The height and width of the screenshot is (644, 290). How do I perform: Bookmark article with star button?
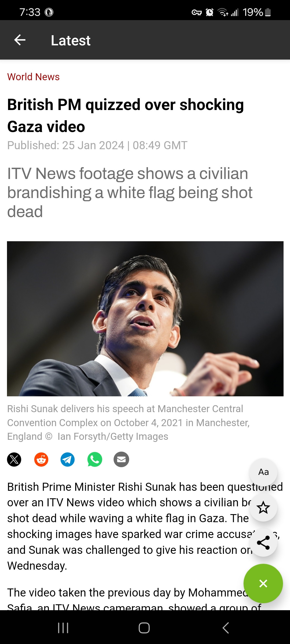click(x=263, y=507)
